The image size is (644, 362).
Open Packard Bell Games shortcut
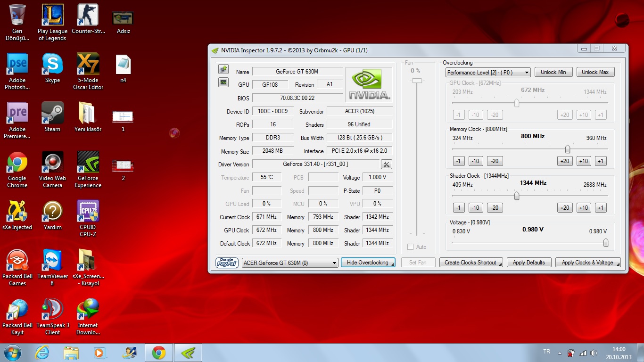[17, 267]
